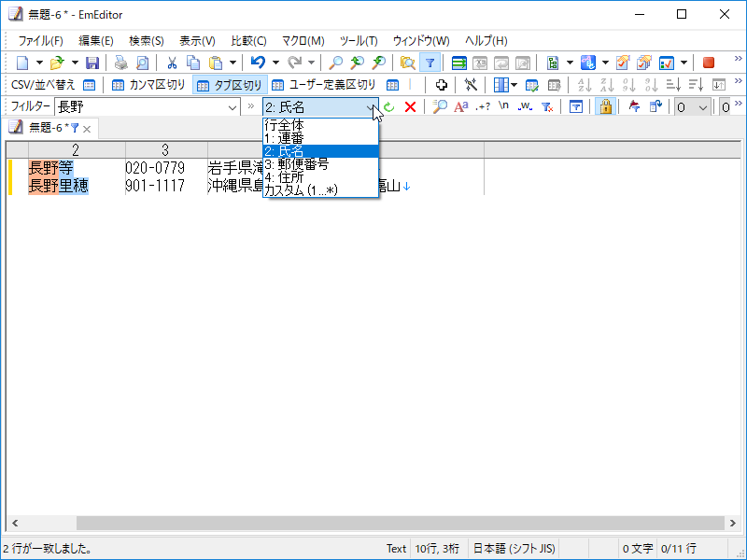Screen dimensions: 747x560
Task: Toggle Regular Expression (.+?) filter option
Action: pos(483,106)
